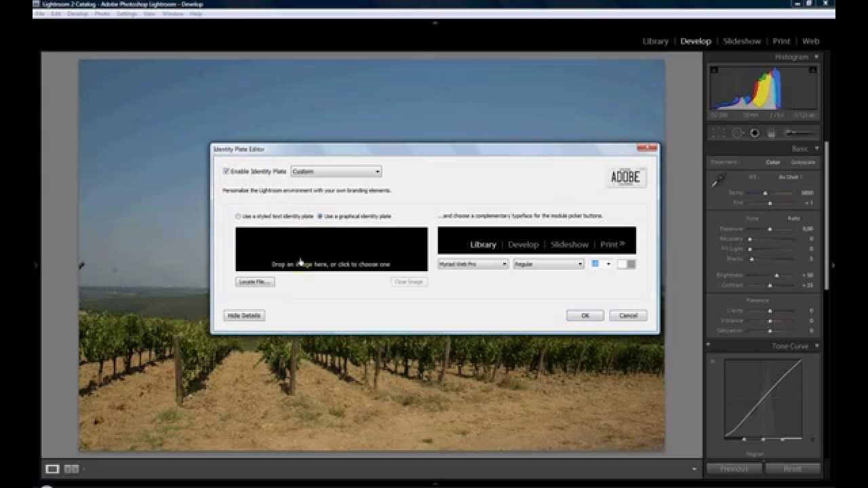
Task: Click the module picker color swatches
Action: pyautogui.click(x=627, y=264)
